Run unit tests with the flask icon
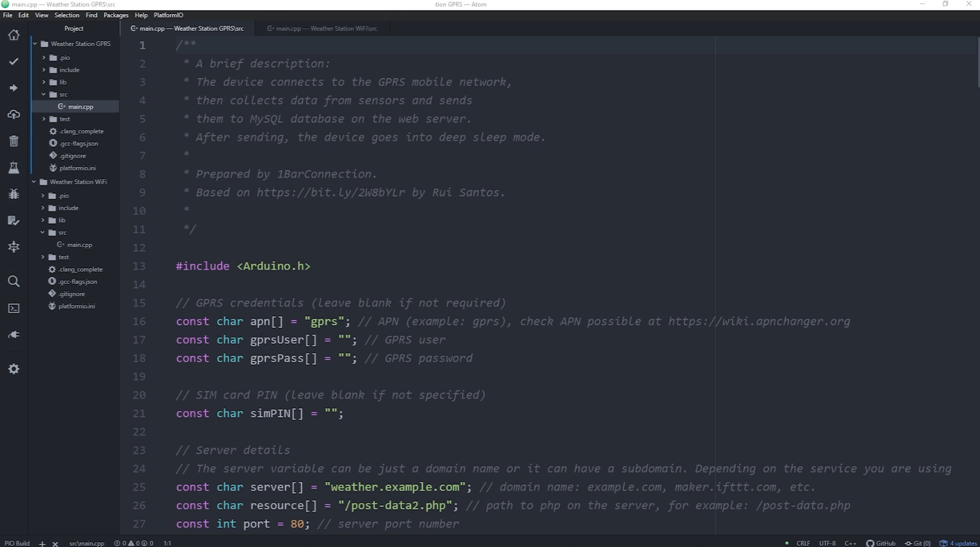 (13, 168)
